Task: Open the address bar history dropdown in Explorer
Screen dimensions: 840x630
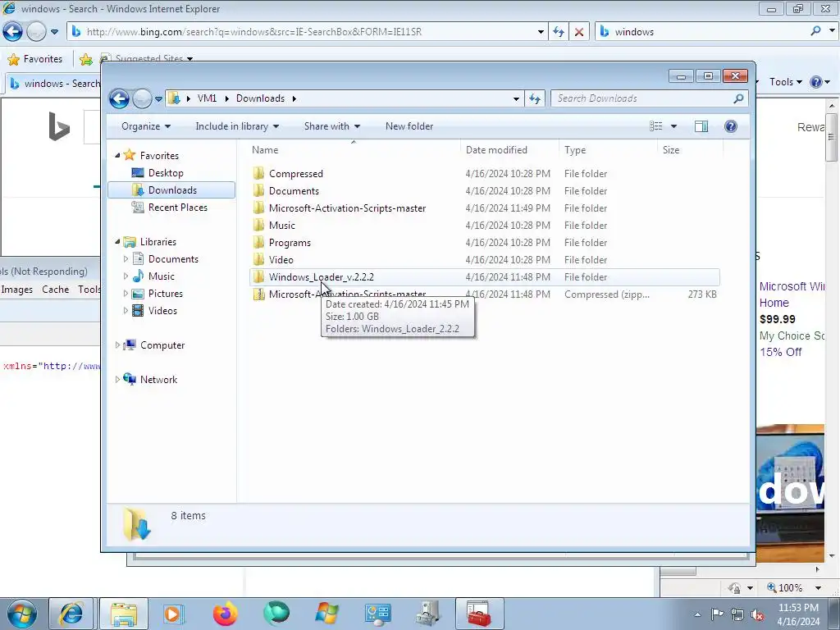Action: click(x=516, y=99)
